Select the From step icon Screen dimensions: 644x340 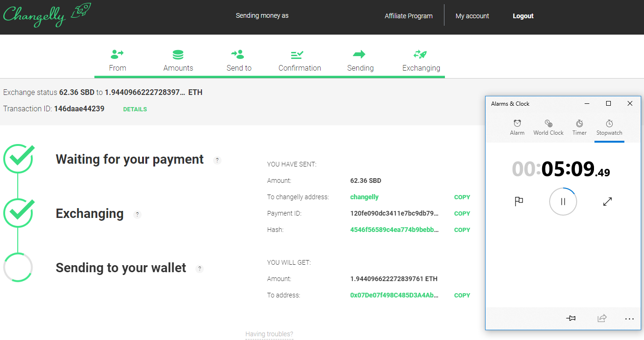pos(117,54)
